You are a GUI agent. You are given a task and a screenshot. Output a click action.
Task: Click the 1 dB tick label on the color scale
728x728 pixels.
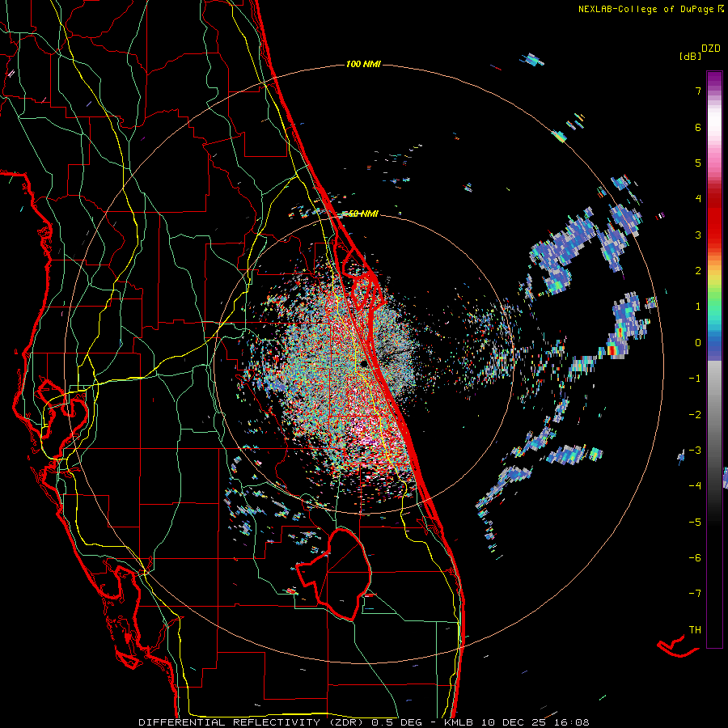pos(698,307)
